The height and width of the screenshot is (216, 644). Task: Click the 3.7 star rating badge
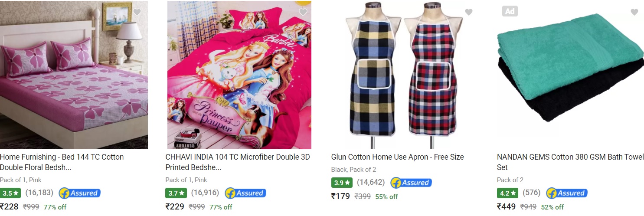pos(176,193)
